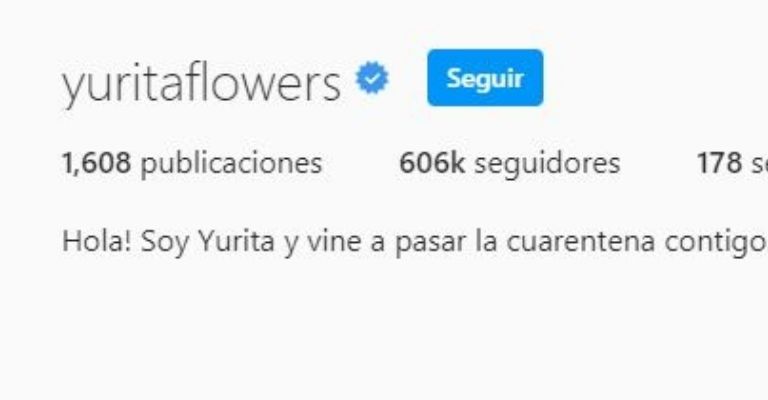This screenshot has width=768, height=400.
Task: Click the bold 606k figure
Action: click(432, 163)
